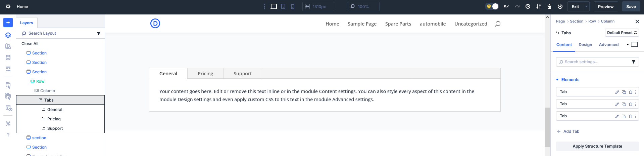Toggle the light/dark mode switch

(x=492, y=6)
